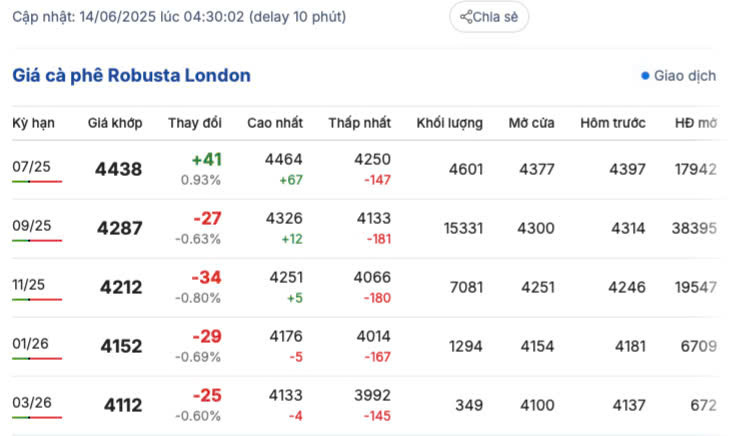
Task: Click the Hôm trước column header
Action: tap(613, 123)
